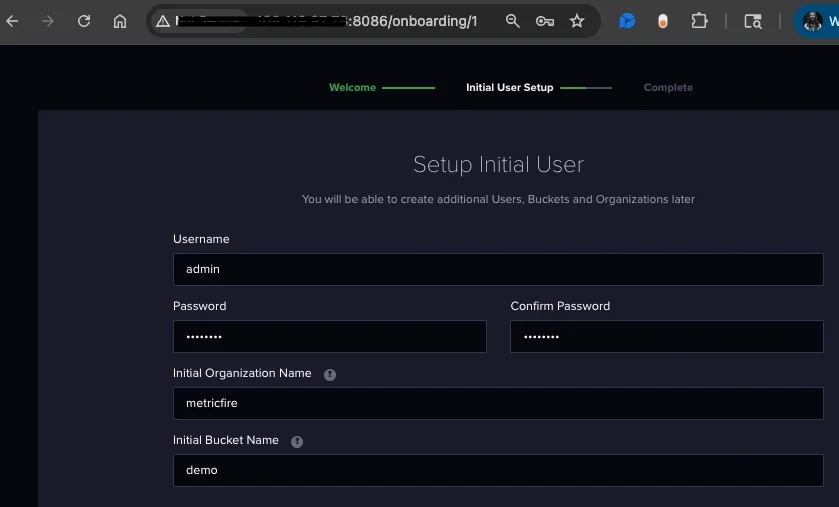839x507 pixels.
Task: Open the zoom magnifier icon in address bar
Action: click(x=513, y=21)
